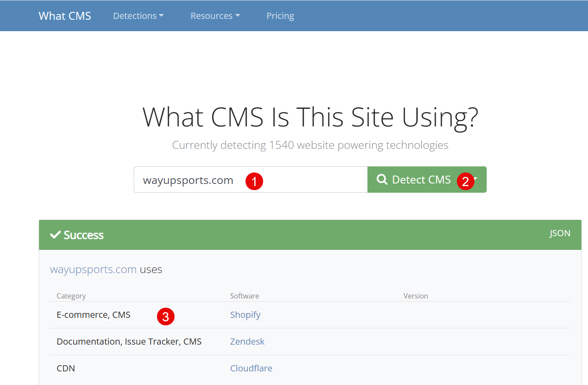Click the JSON link in the Success banner
This screenshot has width=588, height=385.
click(x=560, y=233)
